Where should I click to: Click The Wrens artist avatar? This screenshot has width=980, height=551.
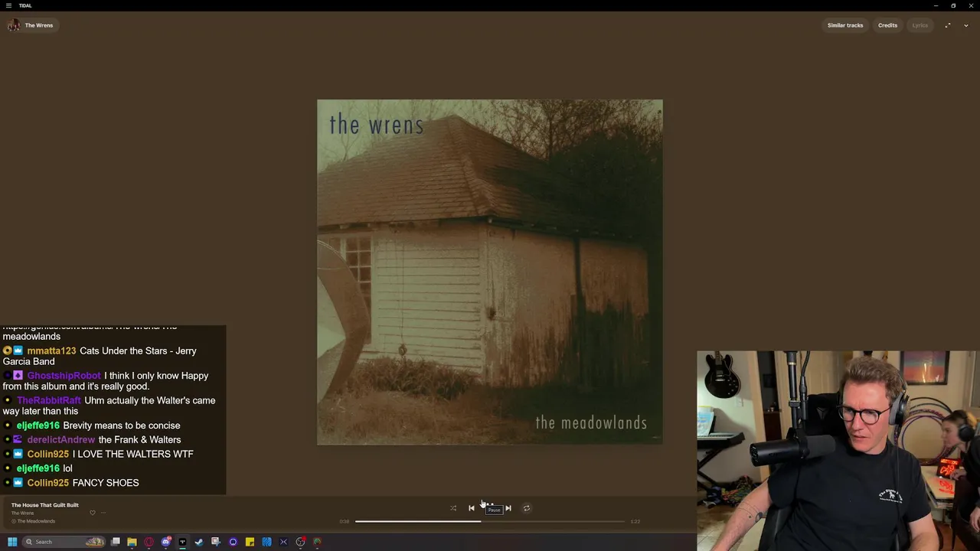(x=14, y=25)
